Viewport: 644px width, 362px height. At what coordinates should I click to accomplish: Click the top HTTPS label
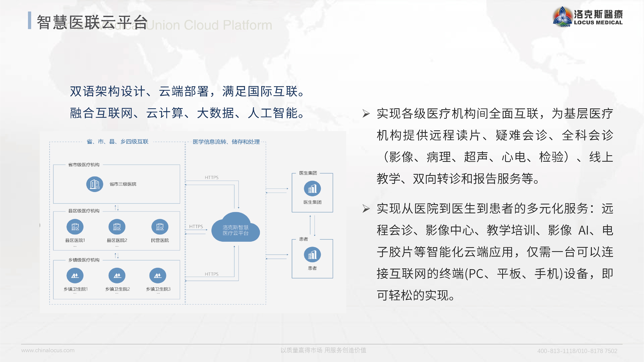[212, 177]
